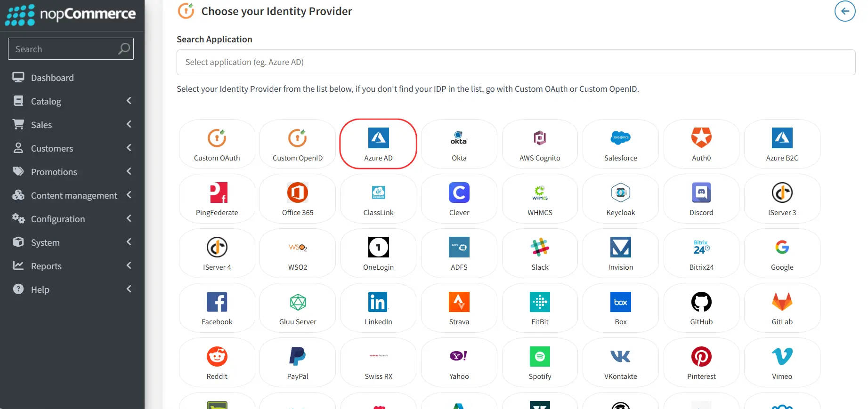Viewport: 868px width, 409px height.
Task: Select the Yahoo provider icon
Action: click(459, 356)
